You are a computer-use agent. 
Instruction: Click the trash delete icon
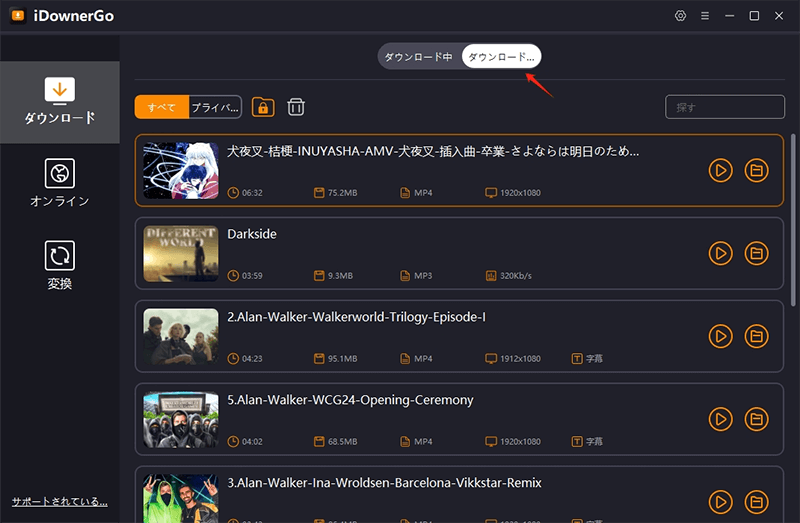point(296,107)
